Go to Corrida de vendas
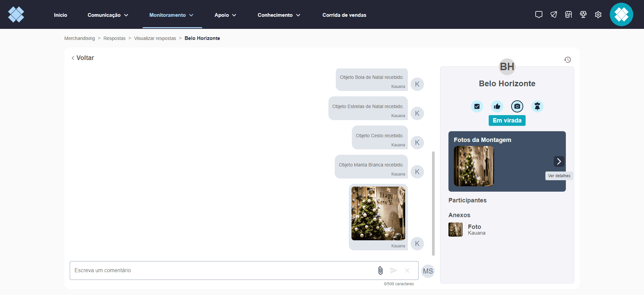Screen dimensions: 644x295 tap(344, 15)
